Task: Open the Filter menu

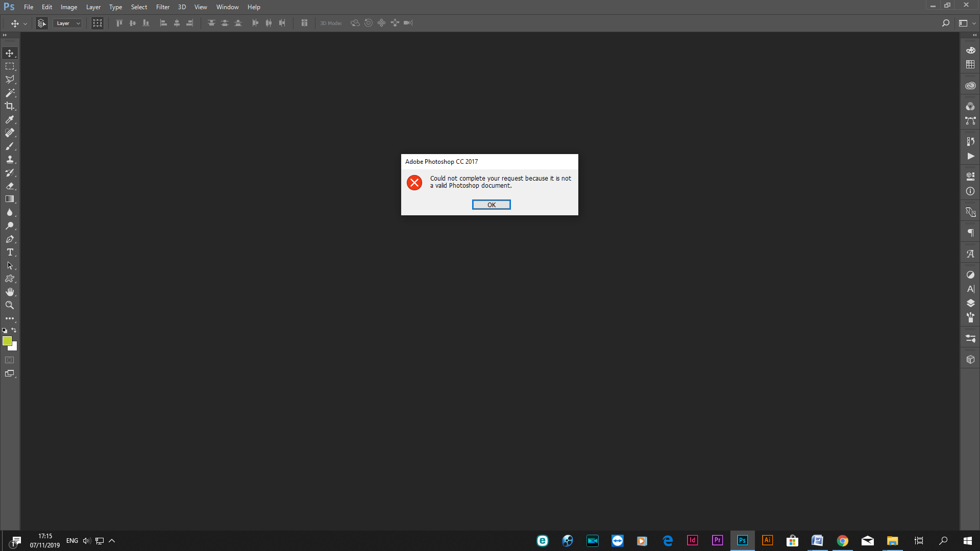Action: pos(162,7)
